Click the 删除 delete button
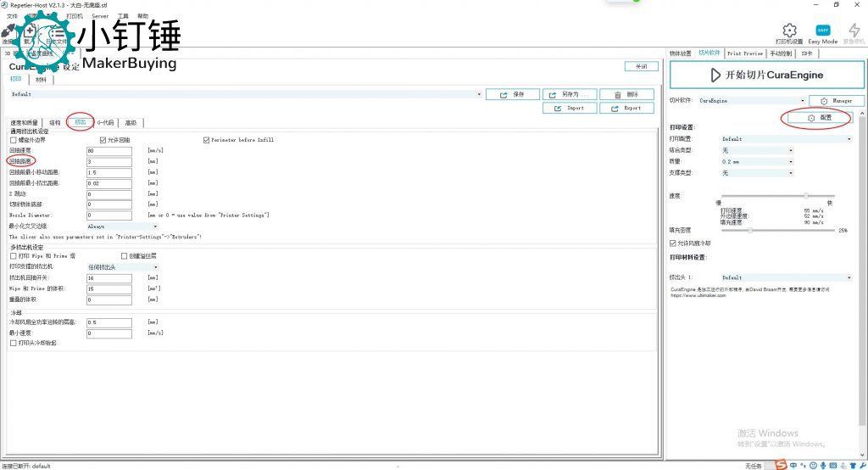This screenshot has height=470, width=868. coord(626,95)
